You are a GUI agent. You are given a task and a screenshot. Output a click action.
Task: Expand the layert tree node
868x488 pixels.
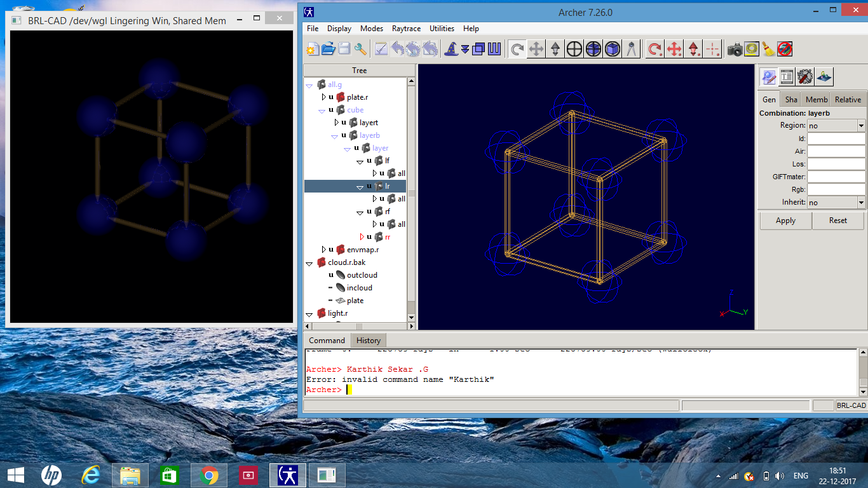pyautogui.click(x=336, y=123)
